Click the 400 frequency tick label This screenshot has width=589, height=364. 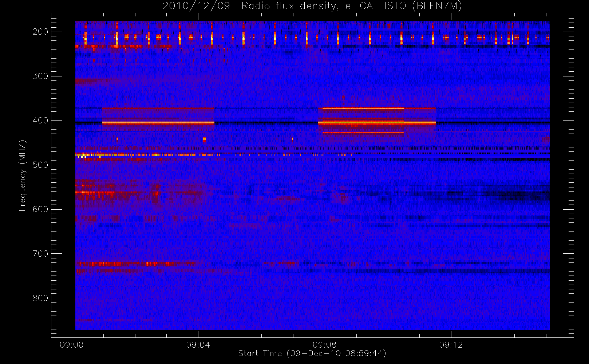pos(40,120)
